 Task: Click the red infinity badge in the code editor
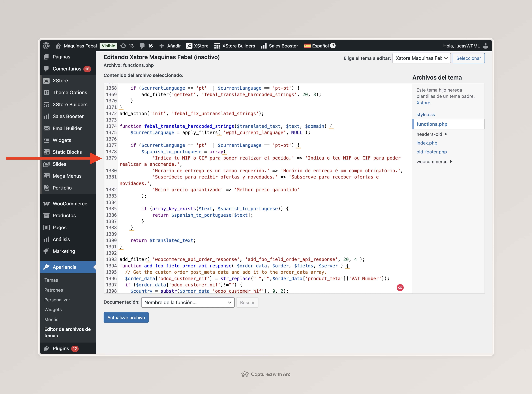[x=400, y=288]
